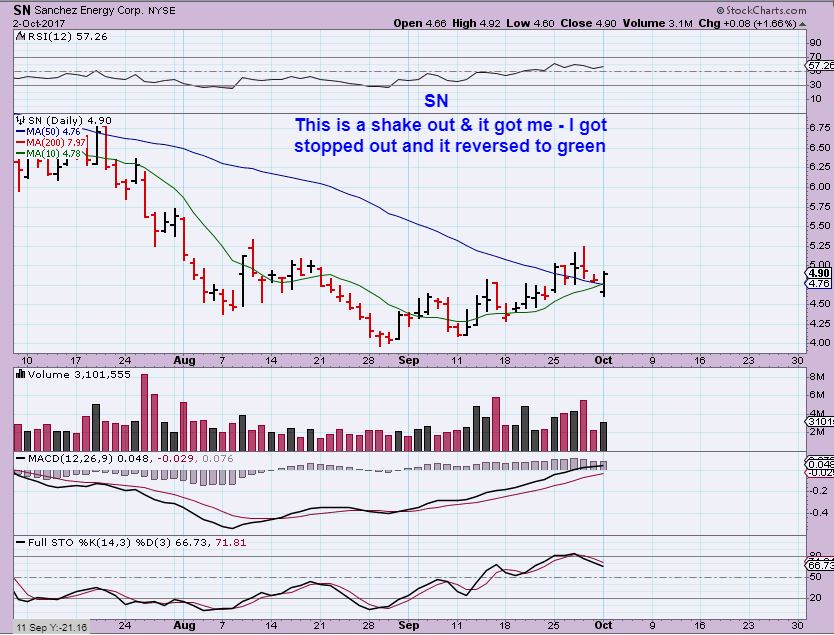This screenshot has height=635, width=834.
Task: Click the 2-Oct-2017 date text
Action: coord(39,23)
